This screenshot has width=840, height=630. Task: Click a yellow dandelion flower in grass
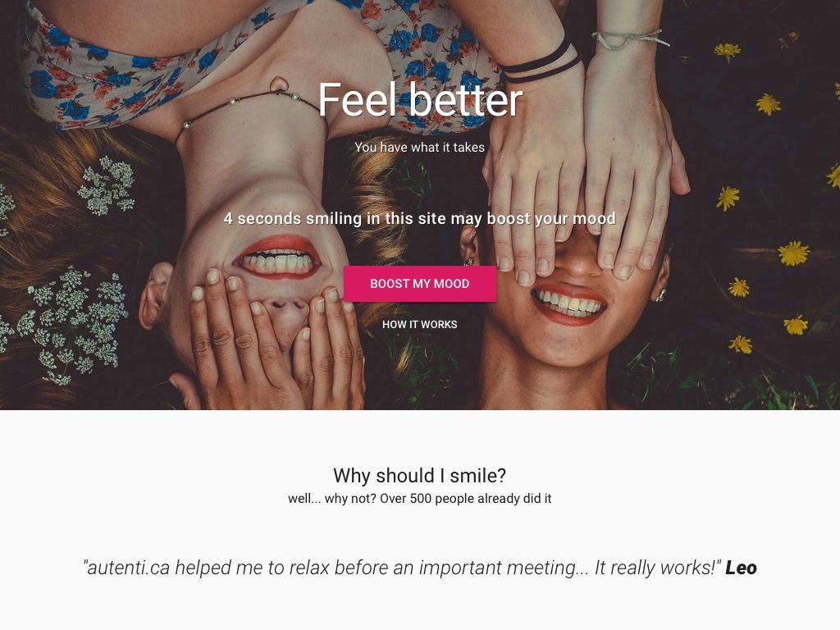(793, 253)
